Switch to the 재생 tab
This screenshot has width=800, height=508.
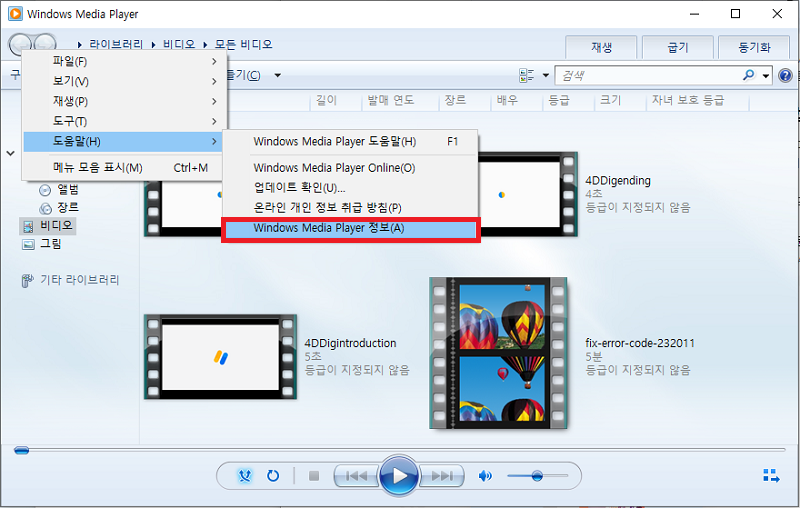tap(601, 47)
